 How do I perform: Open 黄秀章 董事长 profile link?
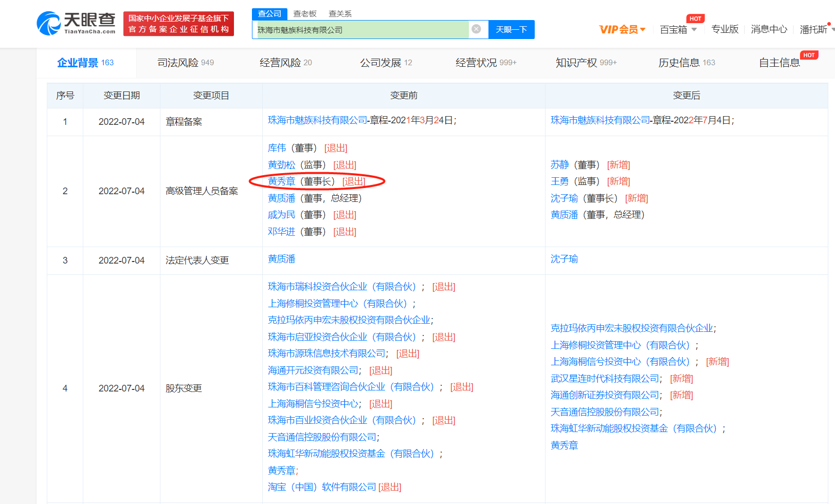[281, 181]
